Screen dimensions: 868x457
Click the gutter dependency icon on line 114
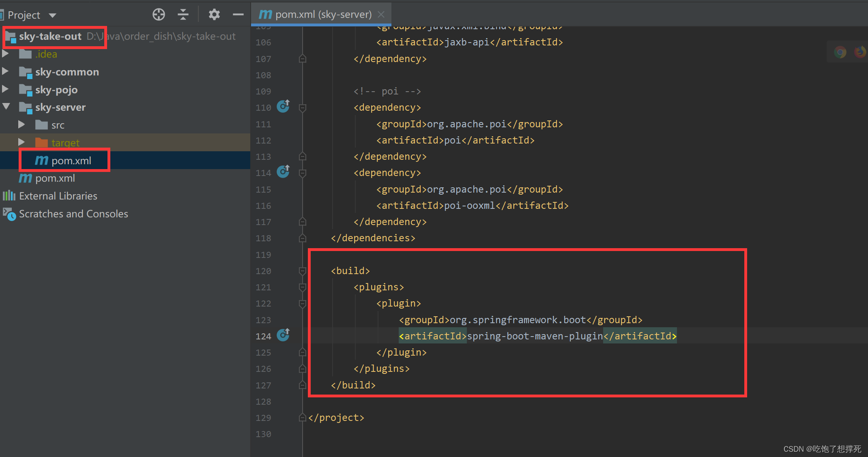coord(283,172)
